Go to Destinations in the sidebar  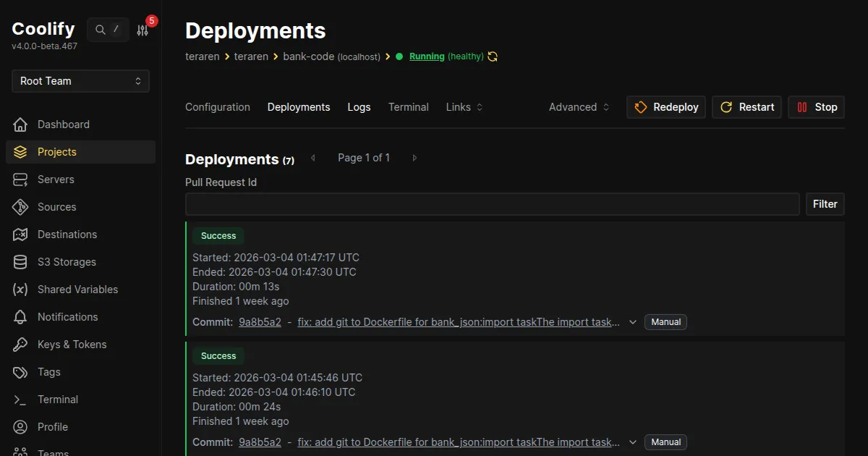pyautogui.click(x=67, y=234)
